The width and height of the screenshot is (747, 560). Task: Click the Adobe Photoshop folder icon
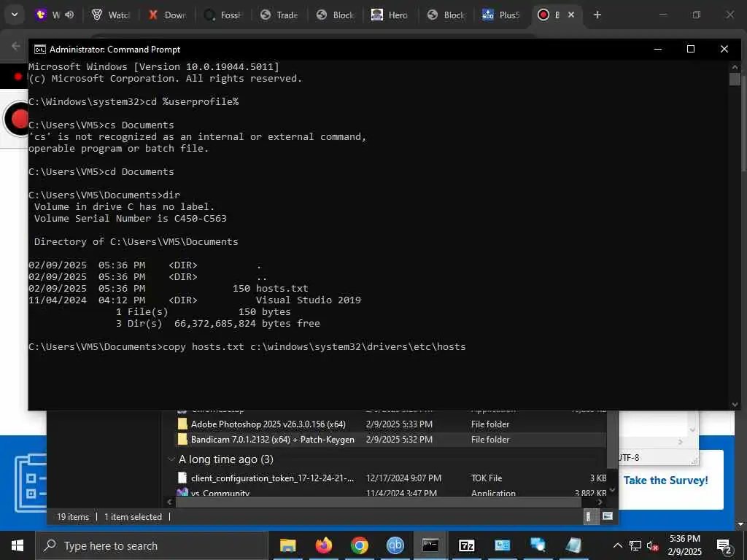tap(182, 424)
